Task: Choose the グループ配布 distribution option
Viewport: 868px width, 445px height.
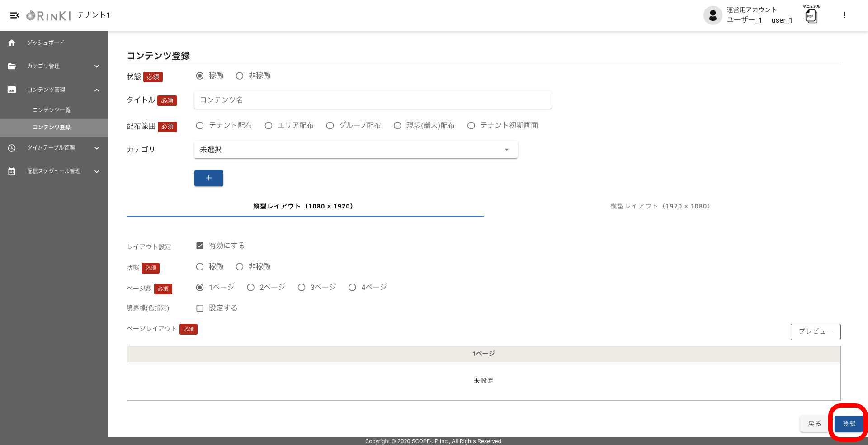Action: point(330,126)
